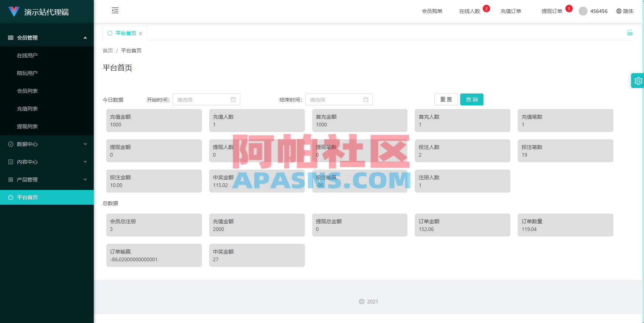
Task: Click the 投注笔数 card showing 19
Action: [565, 151]
